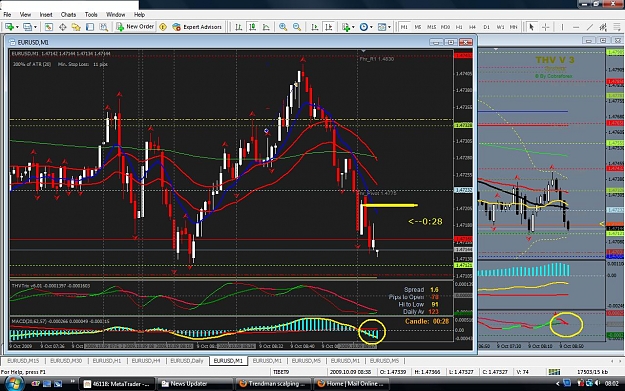Switch to M30 timeframe button
The image size is (625, 391).
(445, 27)
